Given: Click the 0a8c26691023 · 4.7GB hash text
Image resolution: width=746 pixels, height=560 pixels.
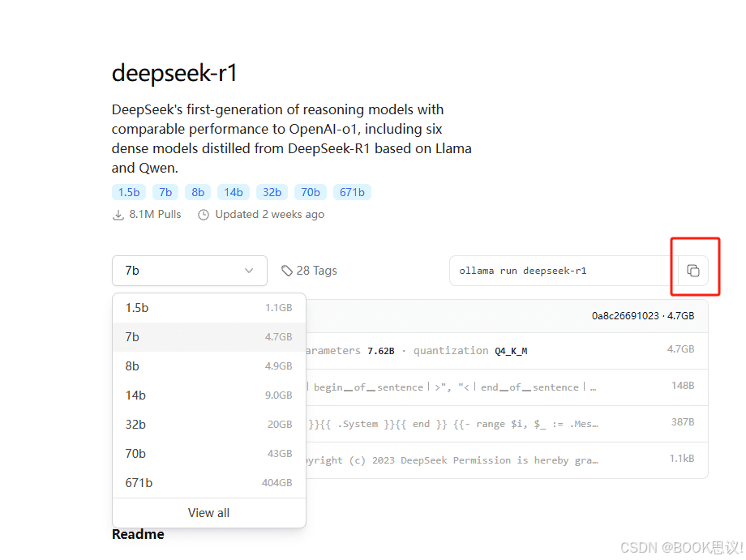Looking at the screenshot, I should pos(643,316).
